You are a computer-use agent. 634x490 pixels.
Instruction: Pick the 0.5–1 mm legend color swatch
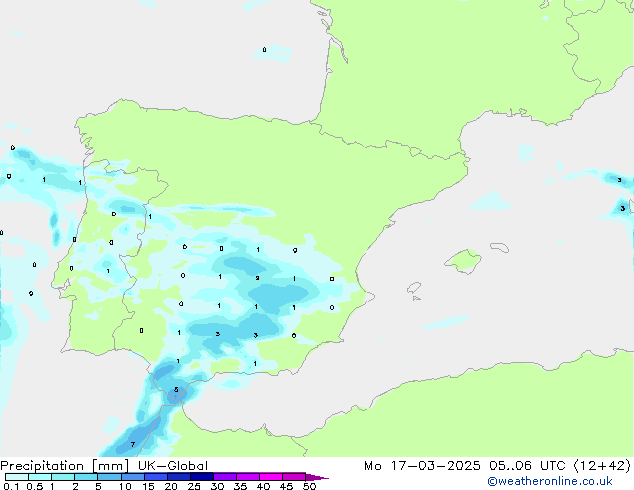point(40,477)
